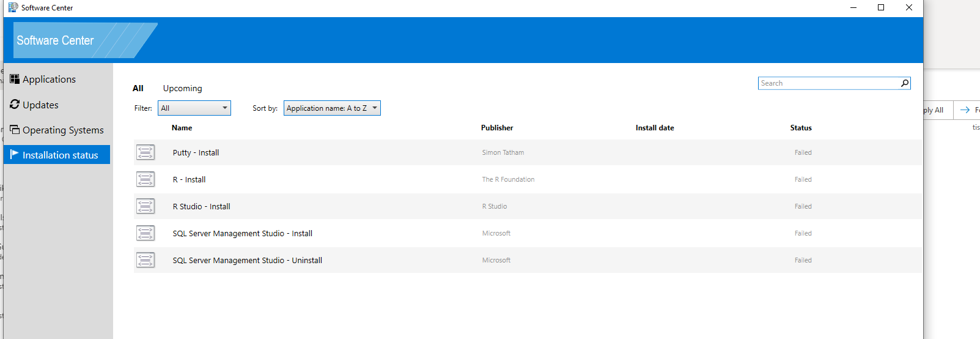980x339 pixels.
Task: Close the Software Center window
Action: click(x=909, y=7)
